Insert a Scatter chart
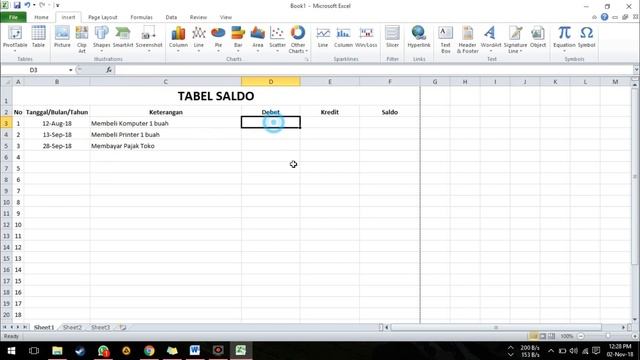640x360 pixels. tap(277, 38)
